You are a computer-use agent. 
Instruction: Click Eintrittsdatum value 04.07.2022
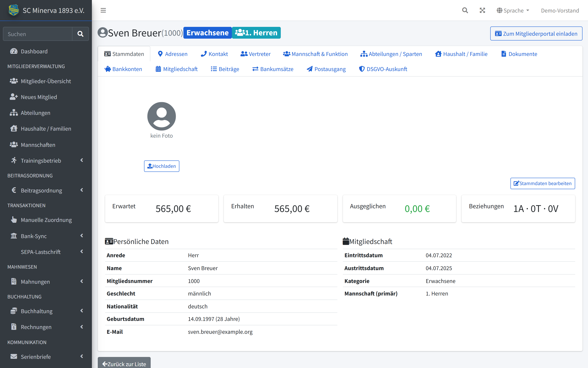coord(439,255)
